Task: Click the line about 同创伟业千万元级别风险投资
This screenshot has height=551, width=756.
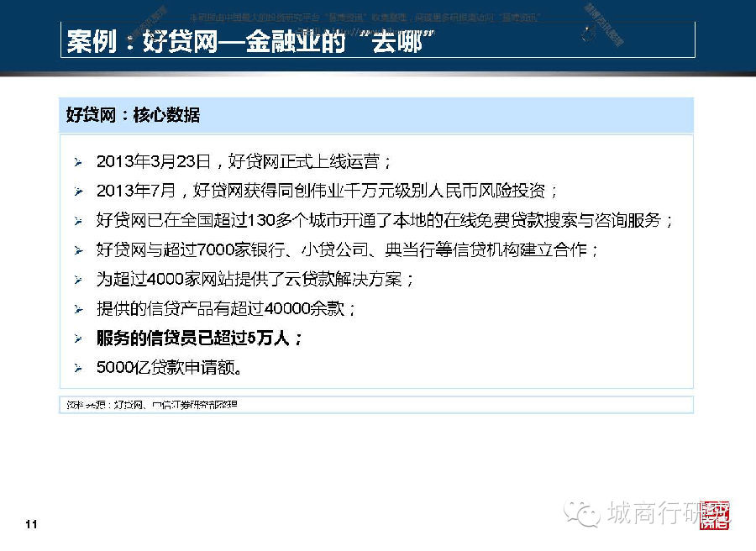Action: coord(327,191)
